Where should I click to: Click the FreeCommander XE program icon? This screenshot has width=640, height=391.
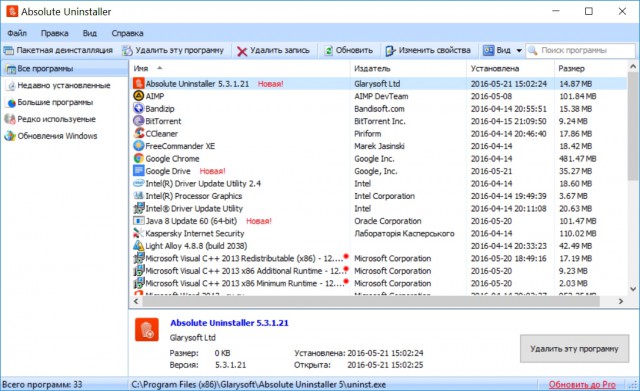pyautogui.click(x=139, y=146)
